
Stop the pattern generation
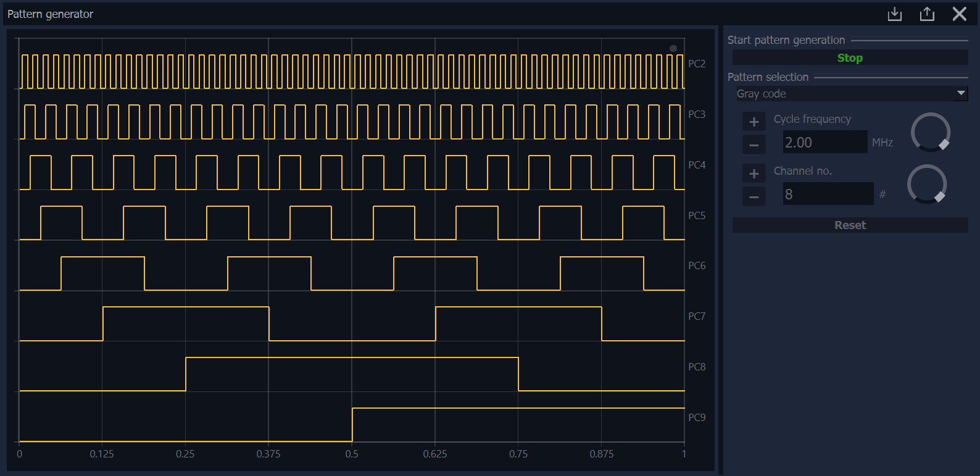849,58
